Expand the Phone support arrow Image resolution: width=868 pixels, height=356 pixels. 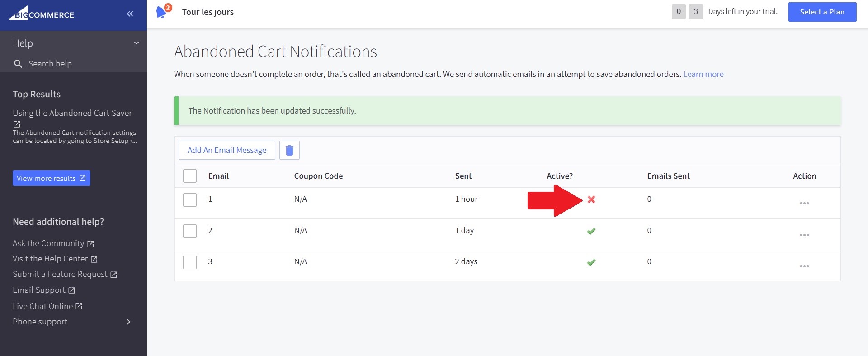click(x=128, y=322)
